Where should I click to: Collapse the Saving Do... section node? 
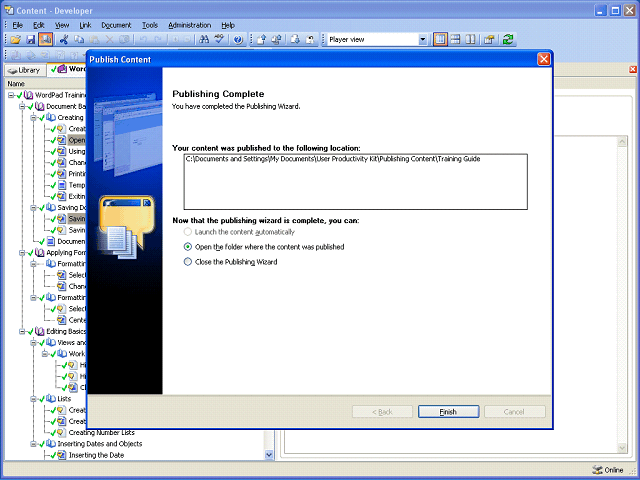(33, 208)
